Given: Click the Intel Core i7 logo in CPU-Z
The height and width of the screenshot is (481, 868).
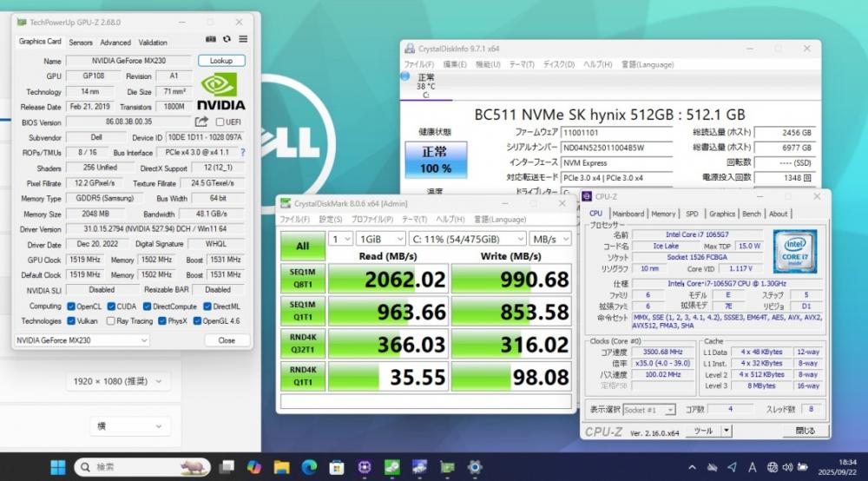Looking at the screenshot, I should pos(795,253).
